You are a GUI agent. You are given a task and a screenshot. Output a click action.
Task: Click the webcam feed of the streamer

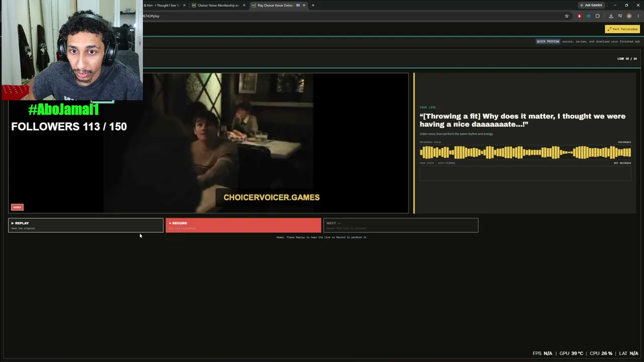[71, 50]
